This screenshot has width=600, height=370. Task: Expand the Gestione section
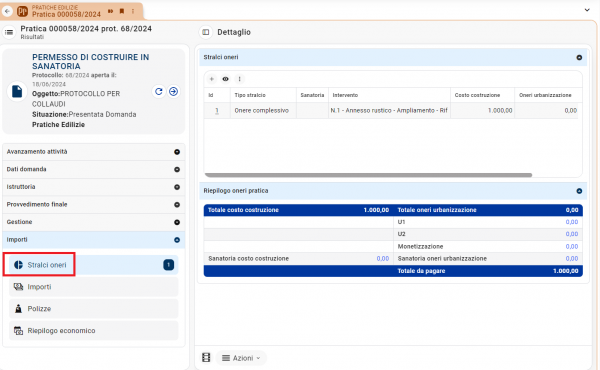(94, 222)
